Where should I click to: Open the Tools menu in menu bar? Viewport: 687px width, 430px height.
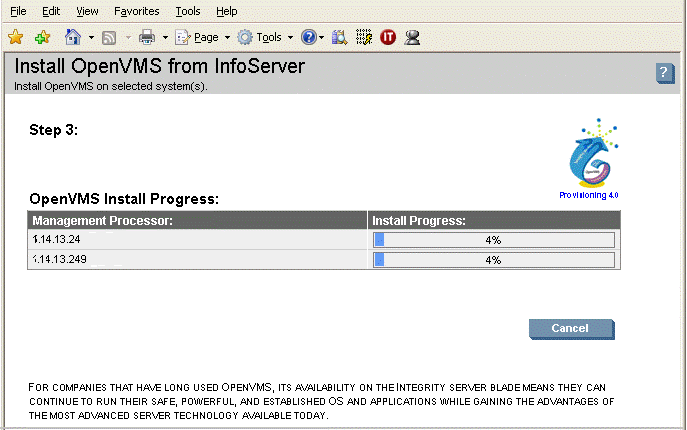(188, 11)
